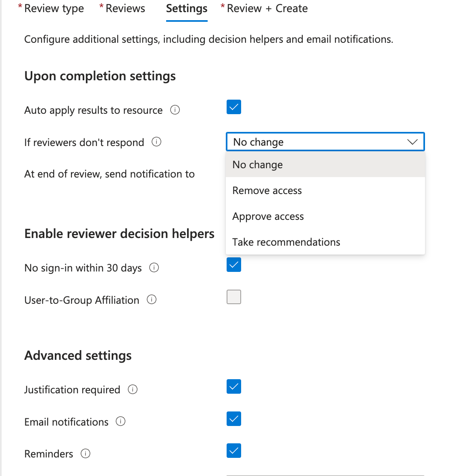
Task: Show Email notifications info tooltip
Action: pos(121,422)
